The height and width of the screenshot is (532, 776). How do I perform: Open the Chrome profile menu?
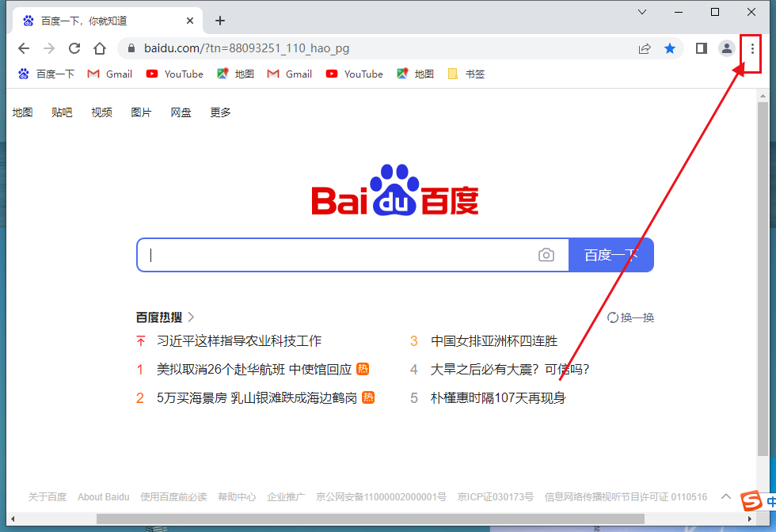pos(727,48)
